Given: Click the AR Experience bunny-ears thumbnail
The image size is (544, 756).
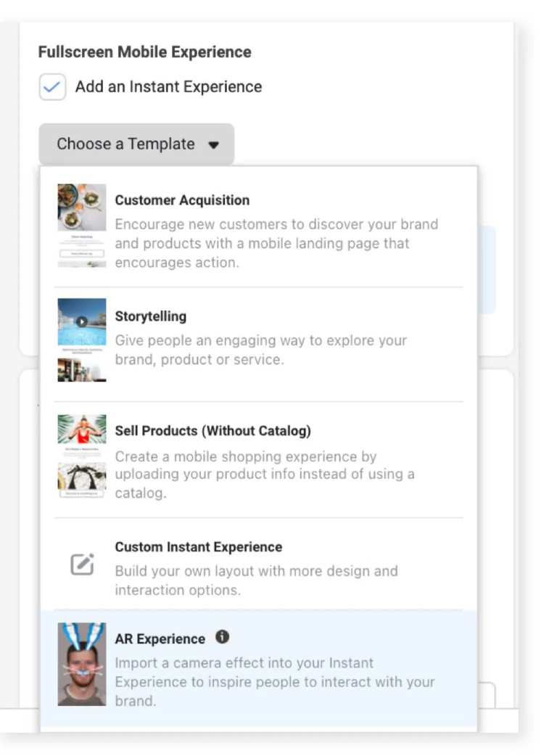Looking at the screenshot, I should pyautogui.click(x=82, y=664).
